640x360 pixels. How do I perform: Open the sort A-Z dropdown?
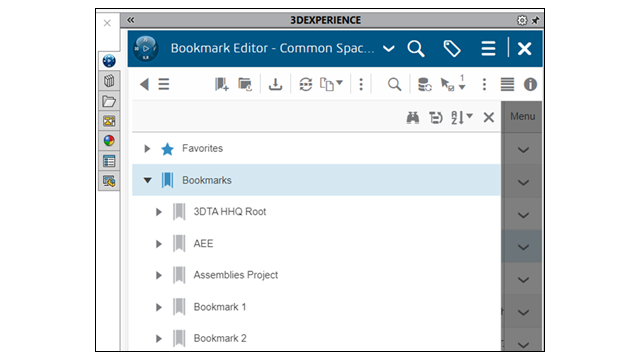[462, 118]
